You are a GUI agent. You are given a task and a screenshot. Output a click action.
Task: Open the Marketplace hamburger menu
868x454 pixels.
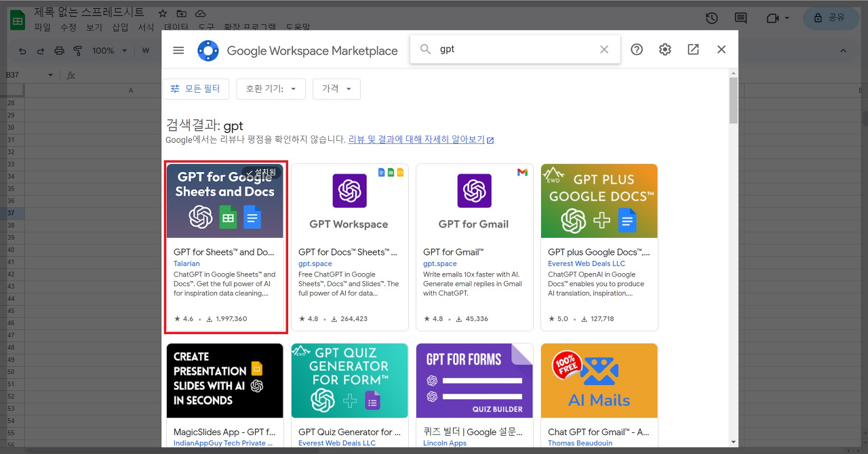[178, 50]
